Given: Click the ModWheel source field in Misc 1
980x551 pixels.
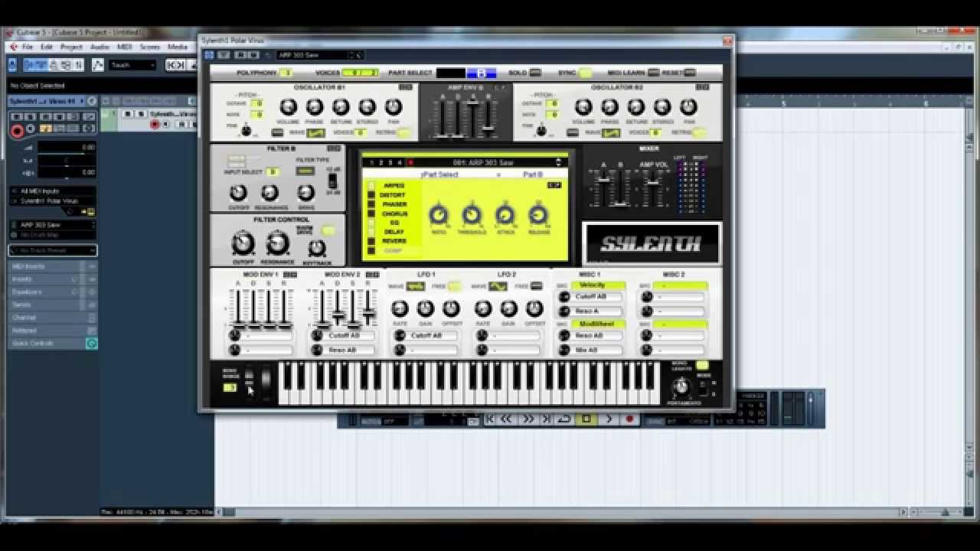Looking at the screenshot, I should [598, 324].
